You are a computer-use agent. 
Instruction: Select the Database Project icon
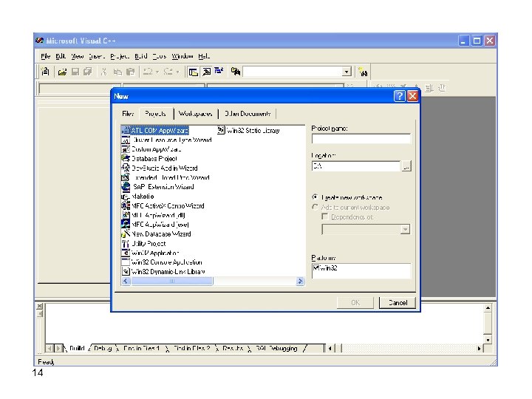click(x=126, y=158)
